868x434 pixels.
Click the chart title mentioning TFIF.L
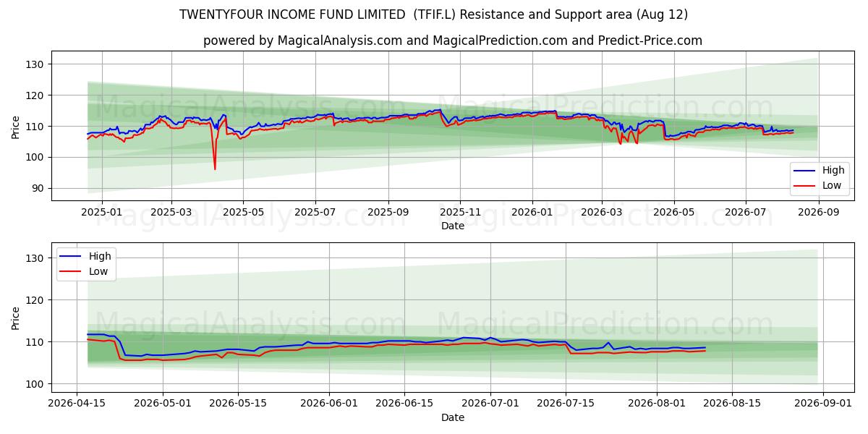433,14
